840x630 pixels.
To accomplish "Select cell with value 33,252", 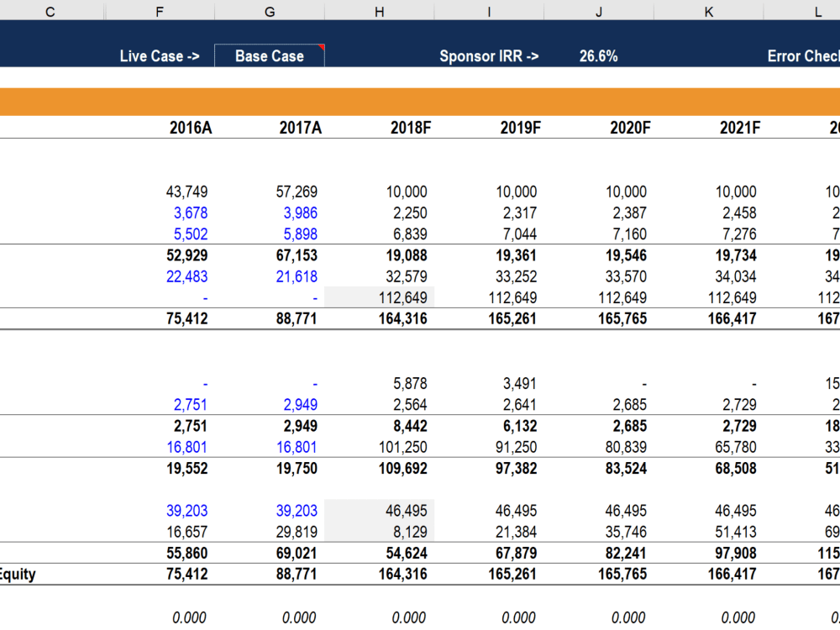I will click(517, 276).
